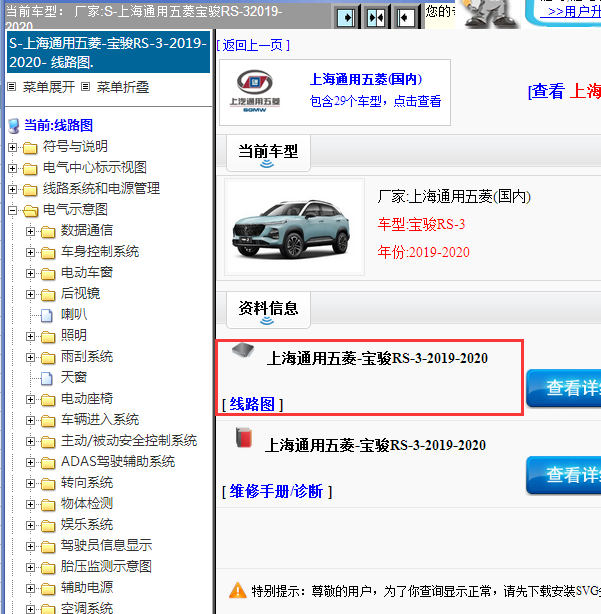Expand the 电气中心标示视图 tree node
The width and height of the screenshot is (601, 614).
(13, 169)
